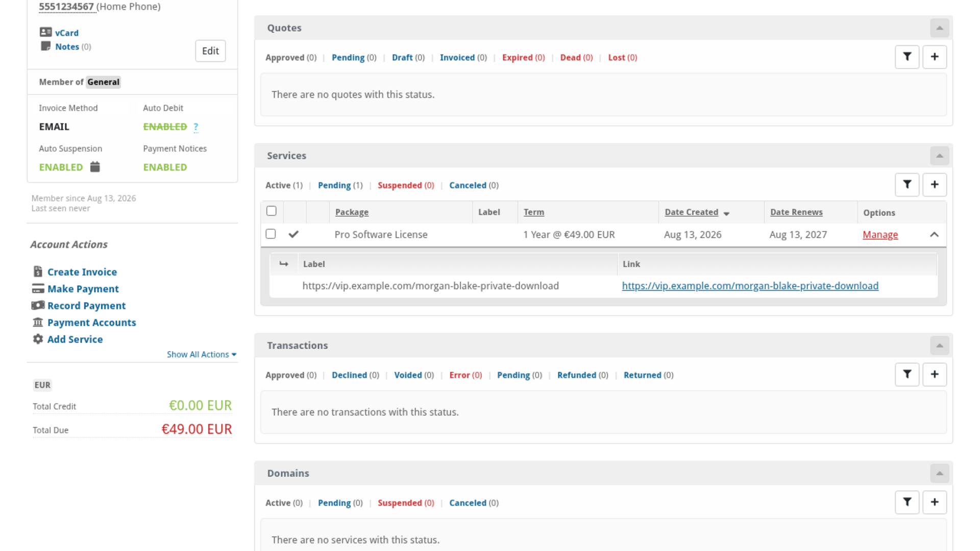
Task: Open Create Invoice action
Action: point(82,272)
